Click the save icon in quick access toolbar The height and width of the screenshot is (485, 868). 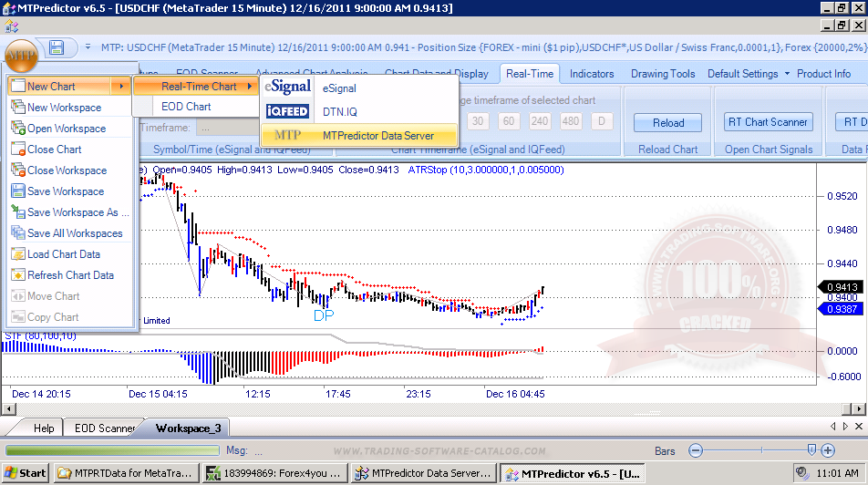tap(57, 47)
